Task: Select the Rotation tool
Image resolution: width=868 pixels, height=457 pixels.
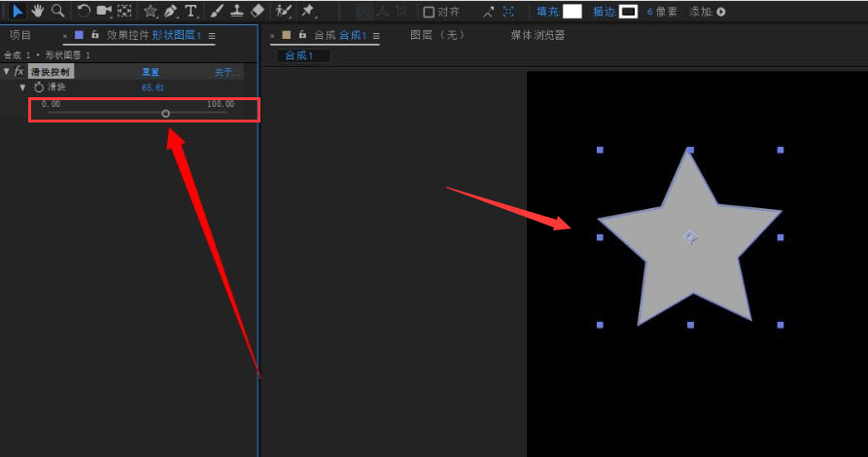Action: pos(84,11)
